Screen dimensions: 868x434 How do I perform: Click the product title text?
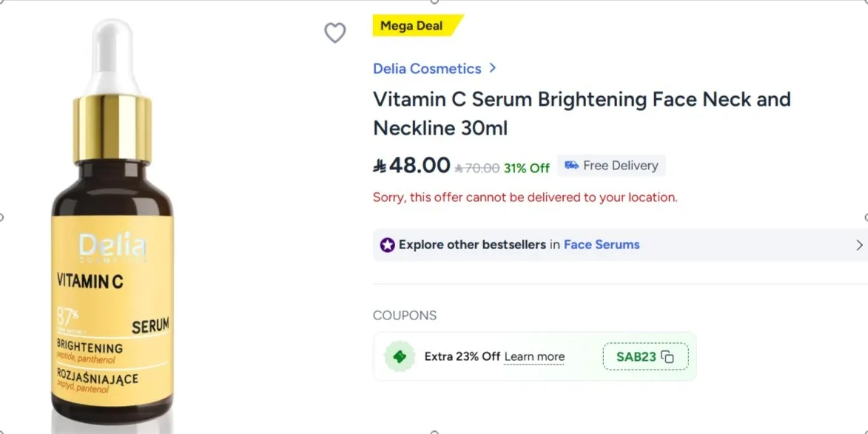tap(581, 113)
